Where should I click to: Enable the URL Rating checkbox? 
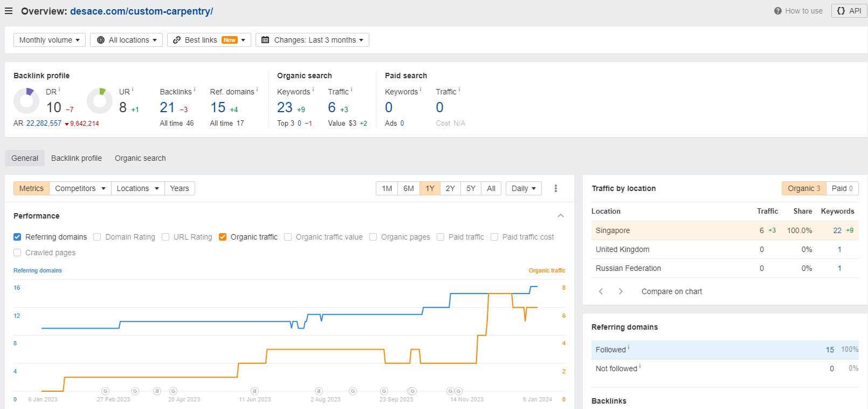[166, 237]
